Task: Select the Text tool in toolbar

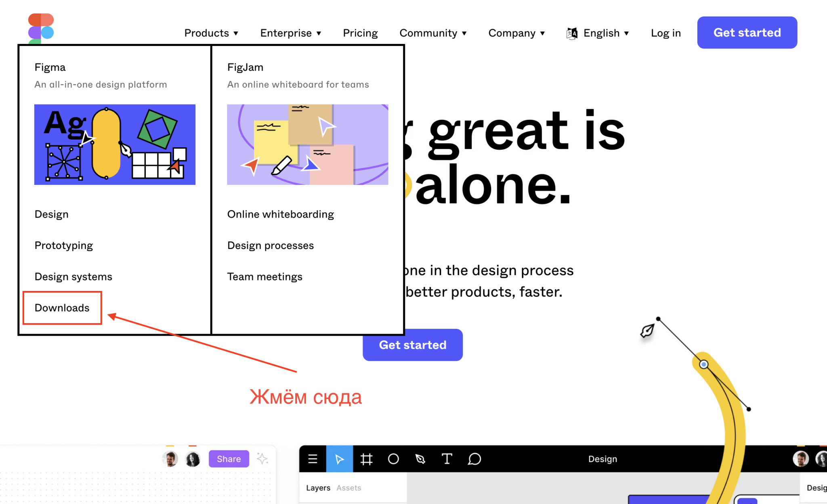Action: click(447, 458)
